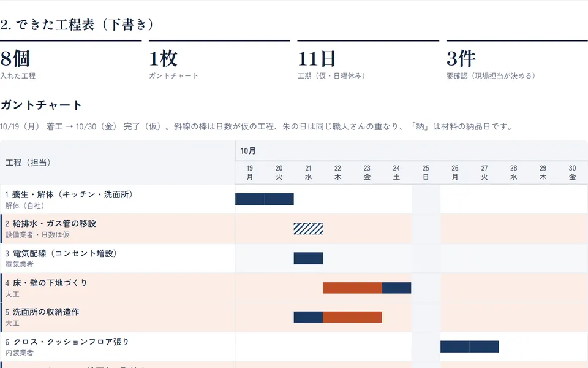Viewport: 588px width, 368px height.
Task: Select date column 29 木
Action: tap(543, 173)
